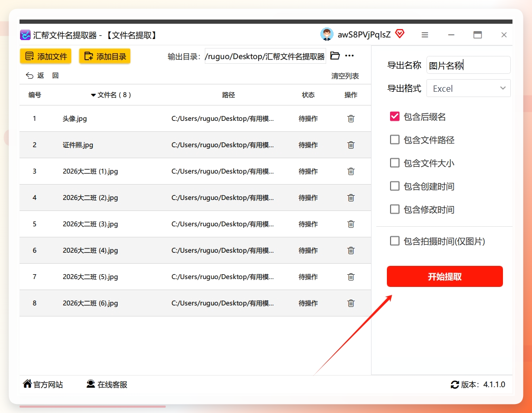Viewport: 532px width, 413px height.
Task: Remove 2026大二班 (6).jpg using trash icon
Action: pyautogui.click(x=351, y=303)
